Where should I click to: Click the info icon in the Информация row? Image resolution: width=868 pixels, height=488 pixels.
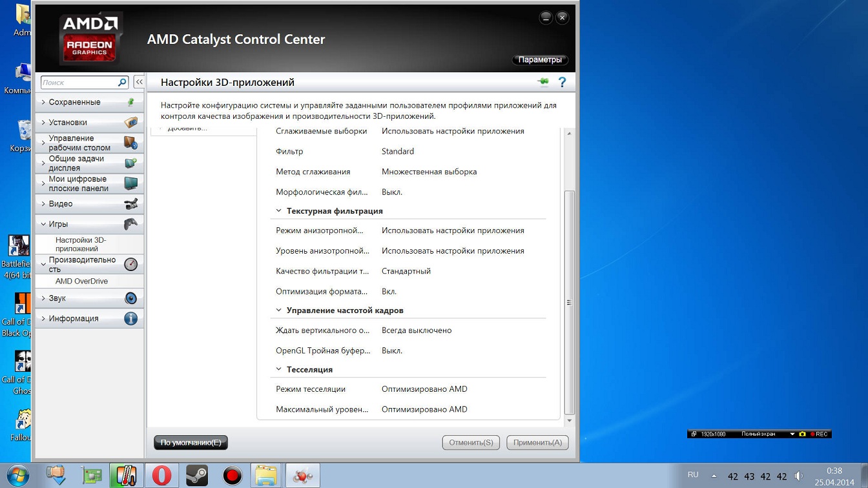pos(130,318)
